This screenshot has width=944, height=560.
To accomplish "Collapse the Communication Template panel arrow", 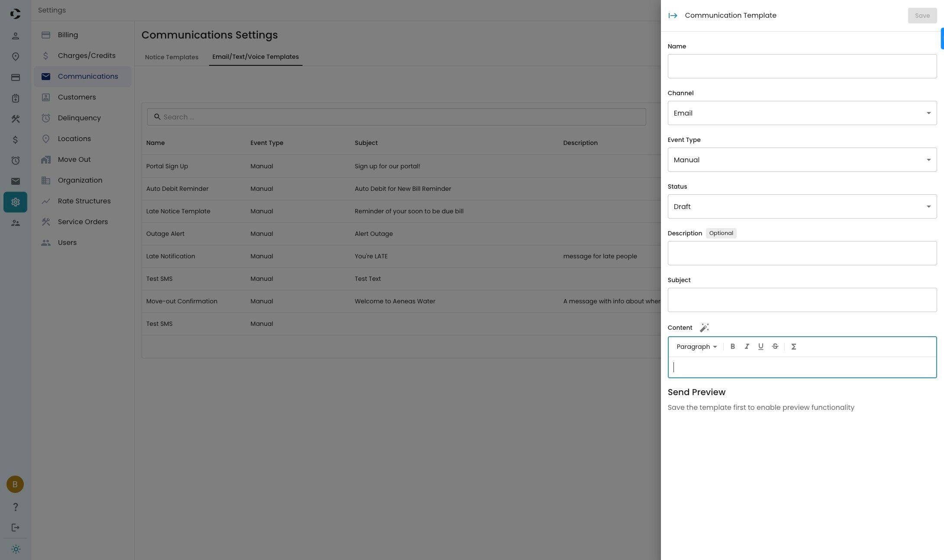I will [673, 16].
